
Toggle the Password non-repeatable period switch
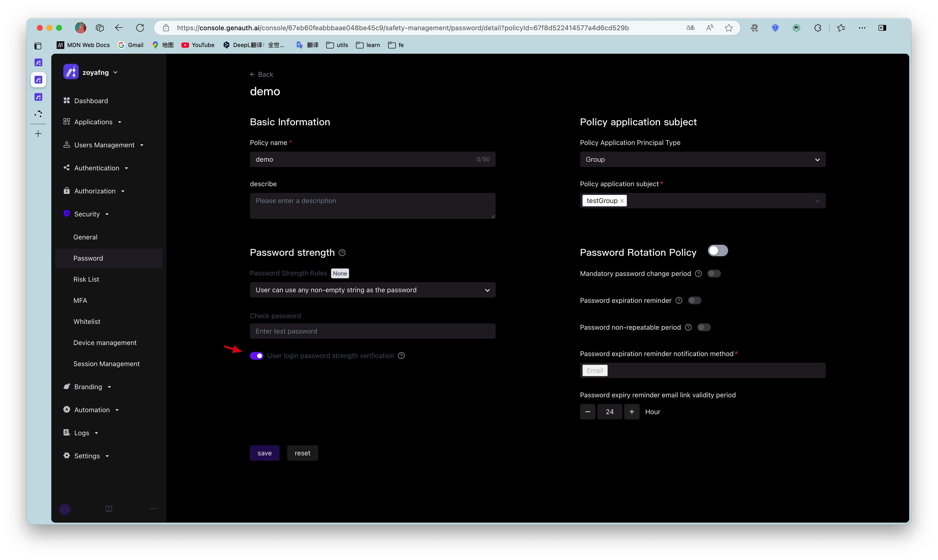tap(704, 327)
